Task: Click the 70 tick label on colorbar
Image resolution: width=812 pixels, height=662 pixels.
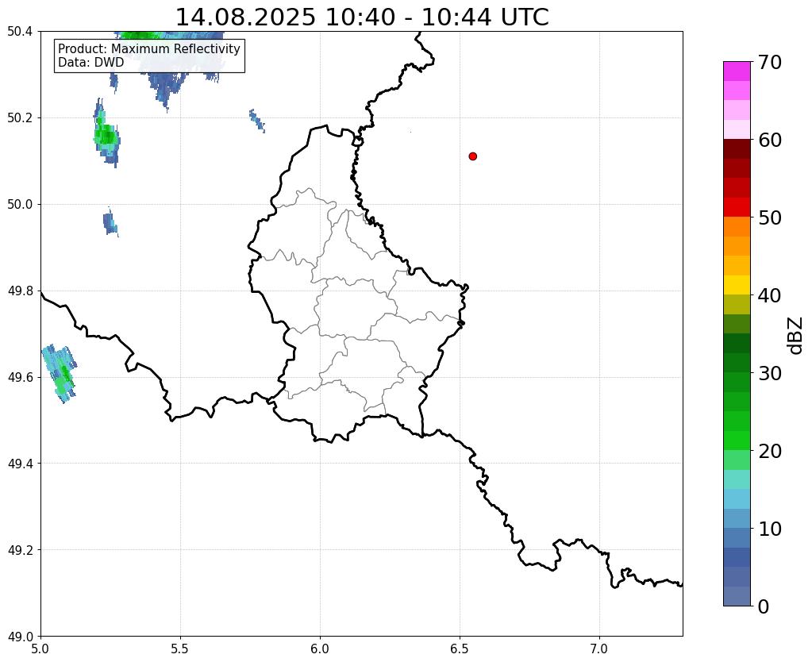Action: tap(770, 62)
